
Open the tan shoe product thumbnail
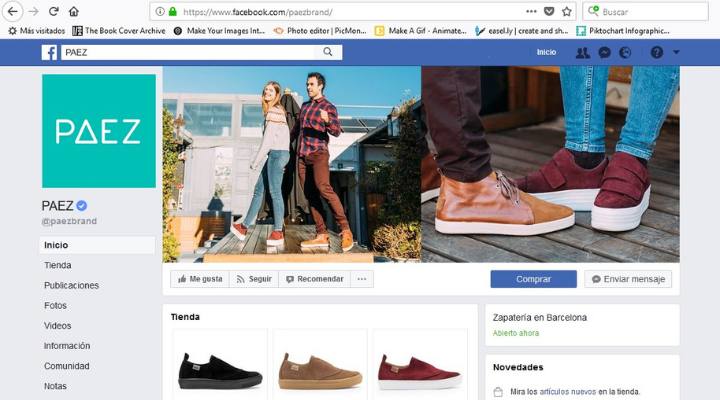(x=320, y=364)
